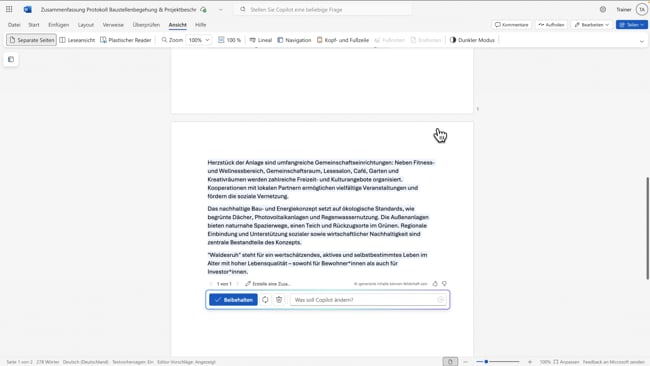Zoom out with the minus button
The image size is (650, 366).
pos(466,362)
